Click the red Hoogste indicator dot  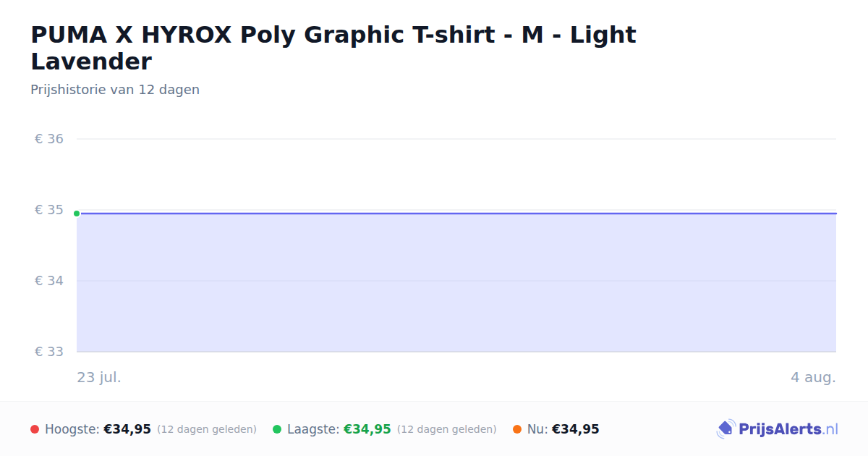click(35, 429)
